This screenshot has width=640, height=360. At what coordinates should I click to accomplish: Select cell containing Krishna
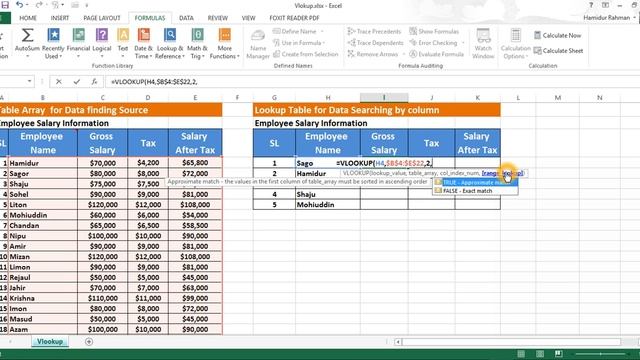(x=42, y=298)
